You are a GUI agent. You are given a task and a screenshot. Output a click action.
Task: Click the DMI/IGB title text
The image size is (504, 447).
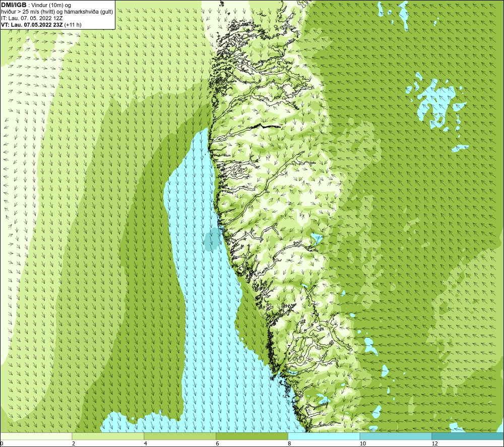[x=14, y=5]
